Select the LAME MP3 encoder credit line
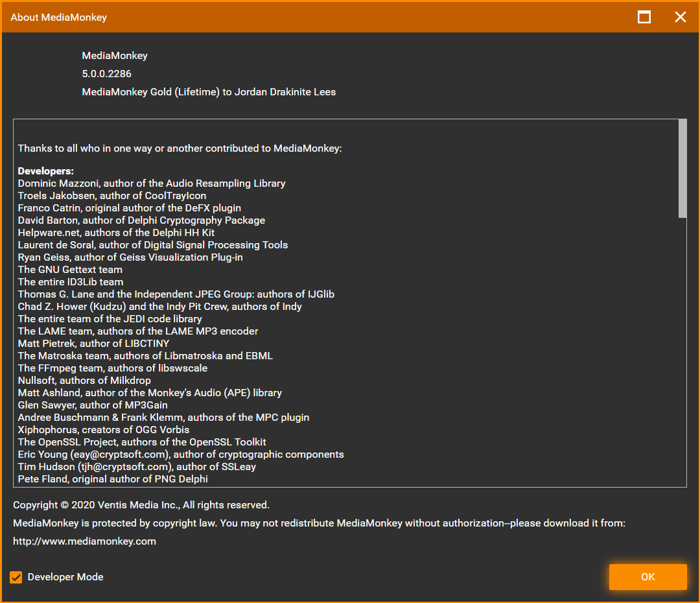 (137, 331)
